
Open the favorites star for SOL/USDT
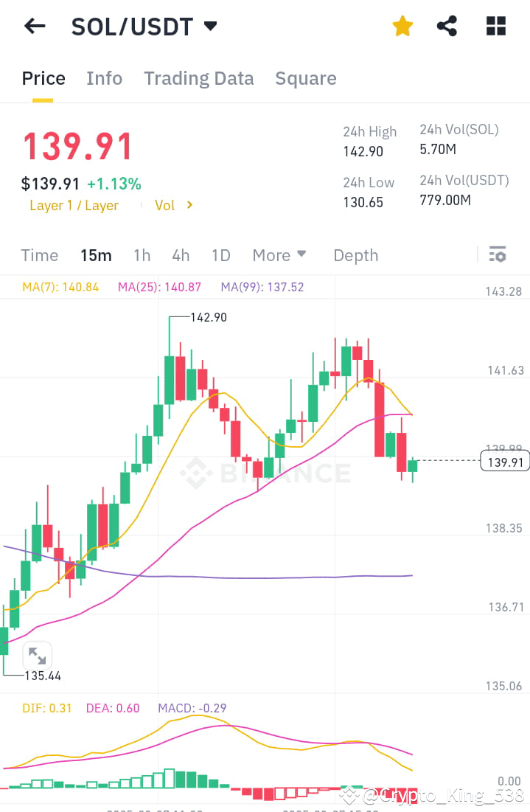402,25
